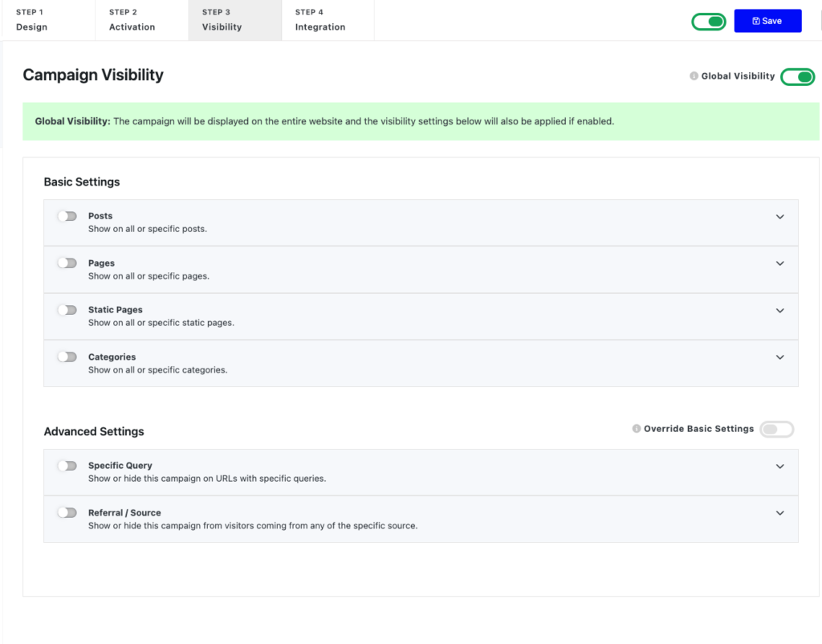Click 'Show on all or specific categories.' text
Viewport: 822px width, 644px height.
click(158, 370)
